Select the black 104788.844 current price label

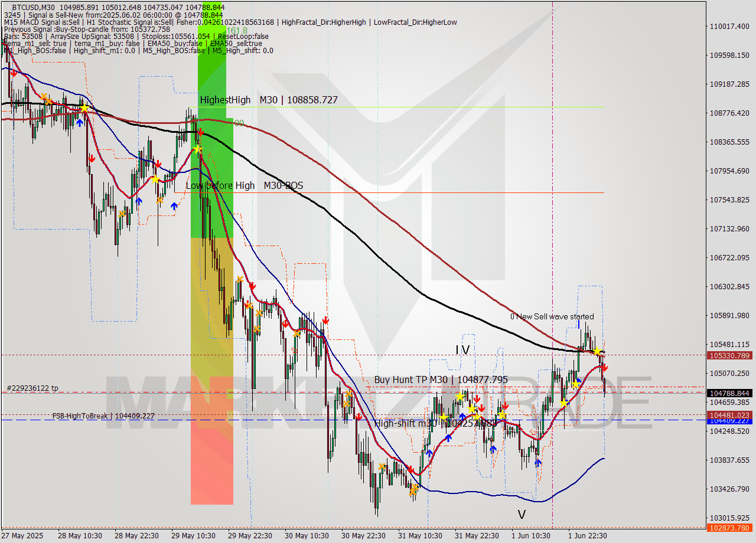(730, 392)
